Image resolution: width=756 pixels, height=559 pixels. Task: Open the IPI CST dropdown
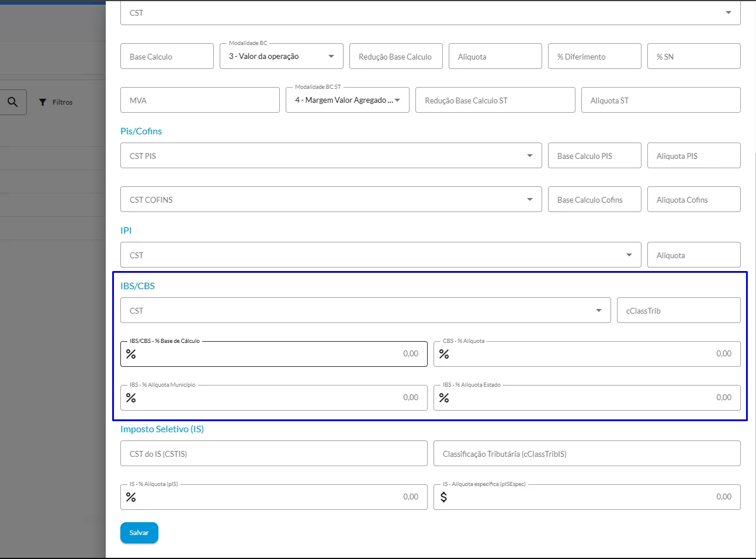[381, 255]
